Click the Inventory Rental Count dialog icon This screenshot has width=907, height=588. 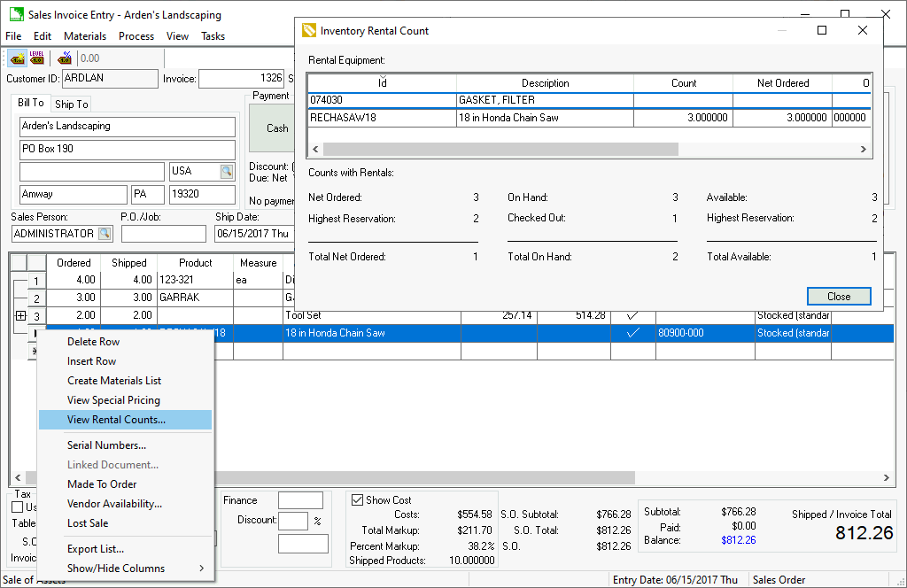[x=309, y=30]
